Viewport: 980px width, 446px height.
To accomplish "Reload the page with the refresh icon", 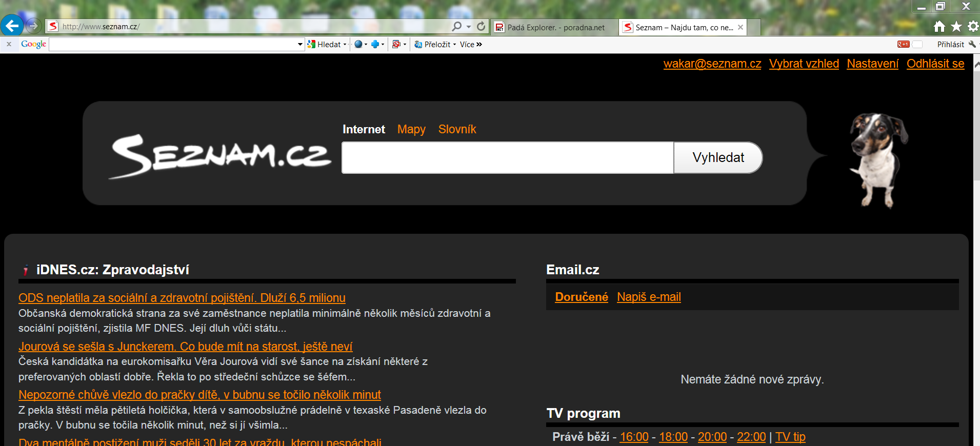I will 481,26.
